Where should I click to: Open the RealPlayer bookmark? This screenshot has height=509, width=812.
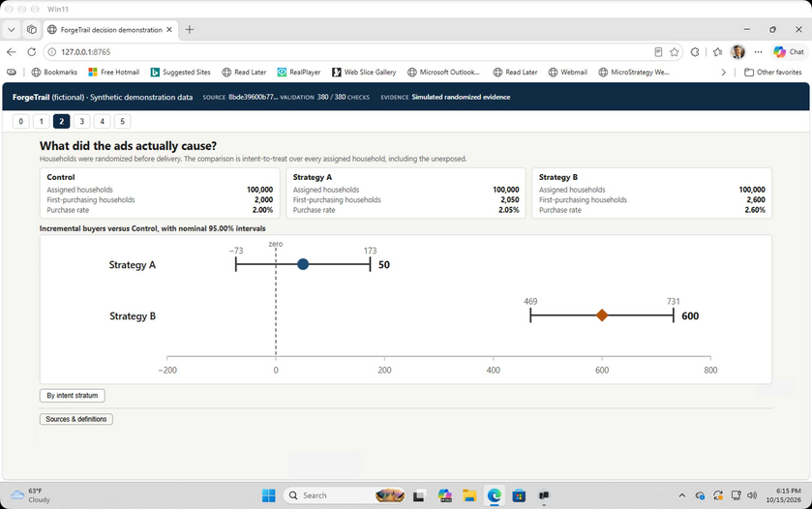point(299,72)
